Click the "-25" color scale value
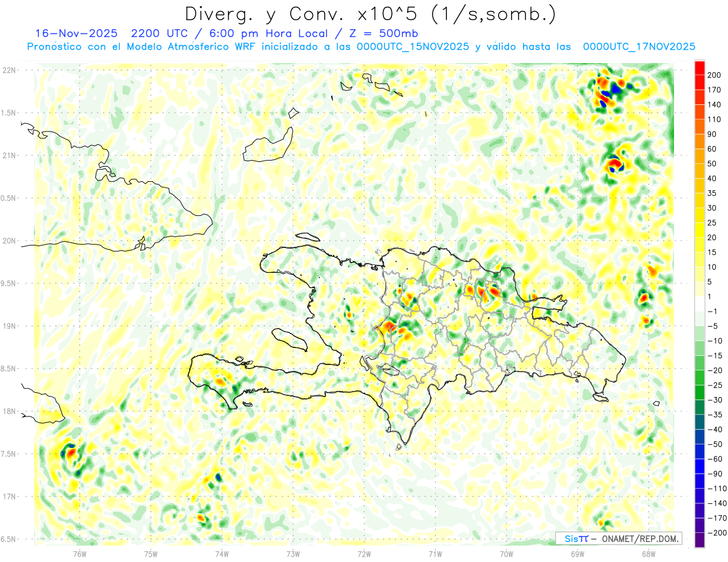728x562 pixels. (x=716, y=385)
